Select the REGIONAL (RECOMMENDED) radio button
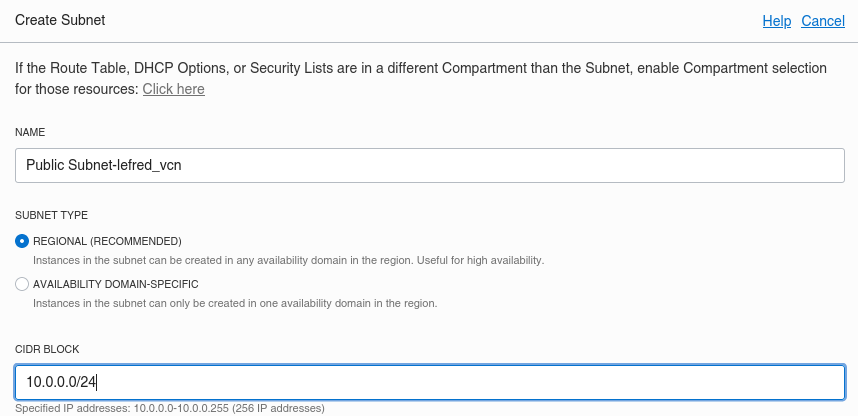 (x=22, y=241)
